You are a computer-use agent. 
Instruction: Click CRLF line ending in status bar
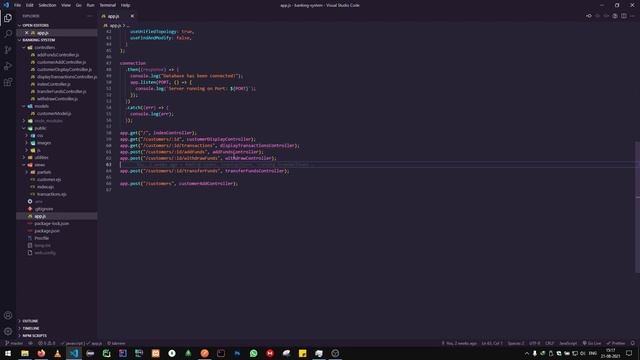pos(549,343)
